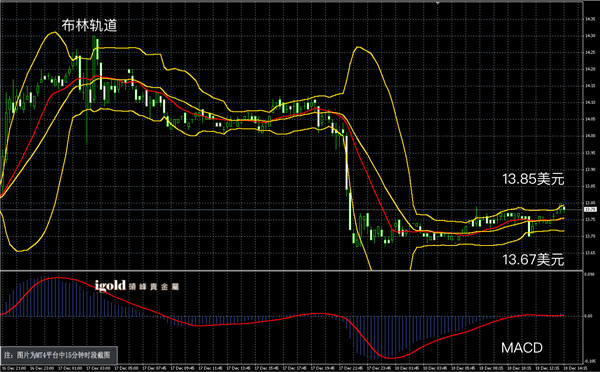This screenshot has height=372, width=600.
Task: Click the 13.65 level on price axis
Action: pyautogui.click(x=590, y=253)
